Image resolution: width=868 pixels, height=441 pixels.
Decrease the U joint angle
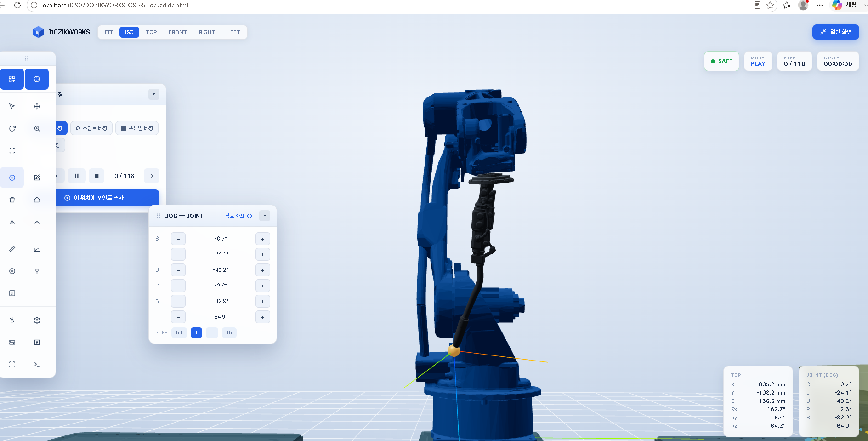click(178, 270)
